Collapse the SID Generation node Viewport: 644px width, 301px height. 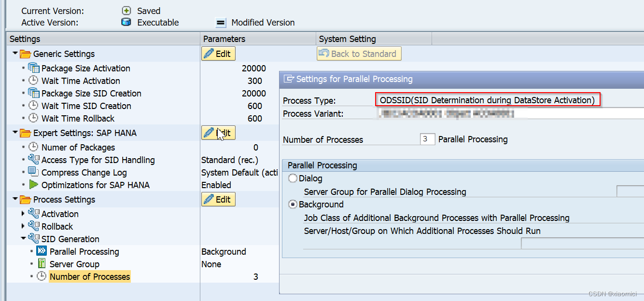(23, 238)
